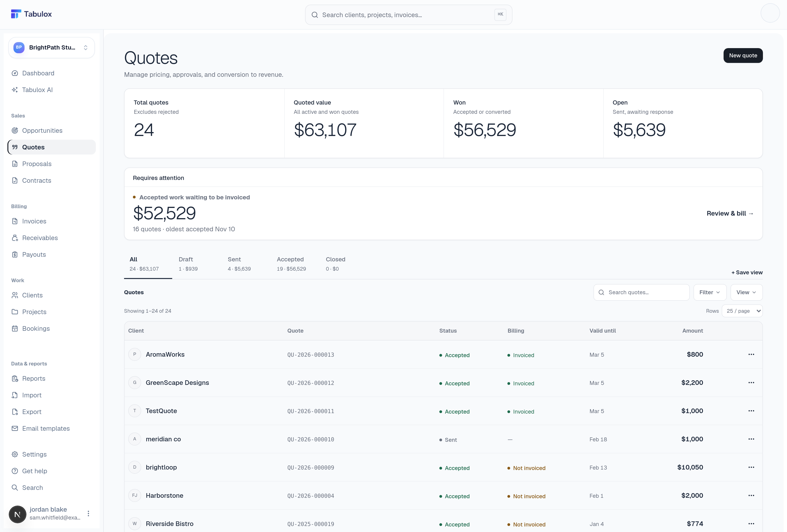Screen dimensions: 787x532
Task: Open Import page
Action: click(x=51, y=395)
